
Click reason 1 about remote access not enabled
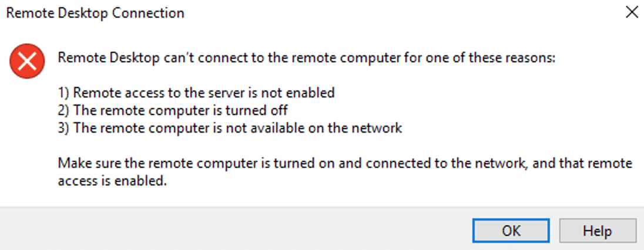click(196, 93)
